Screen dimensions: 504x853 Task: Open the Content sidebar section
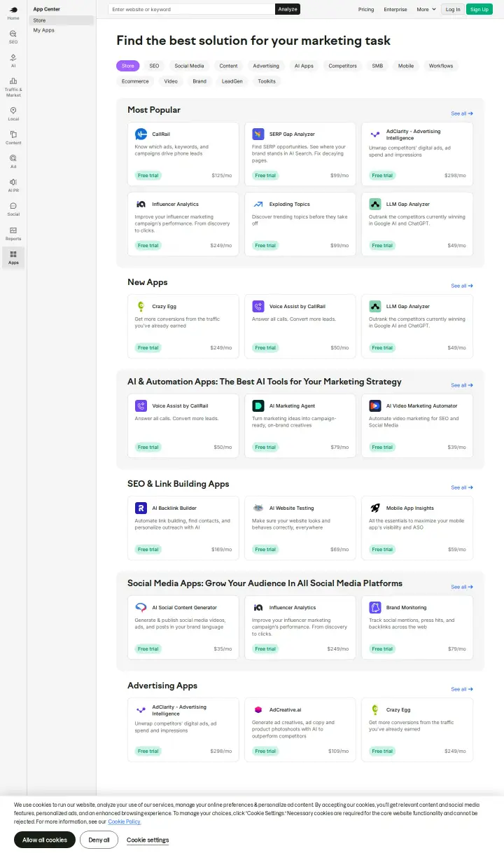coord(13,137)
